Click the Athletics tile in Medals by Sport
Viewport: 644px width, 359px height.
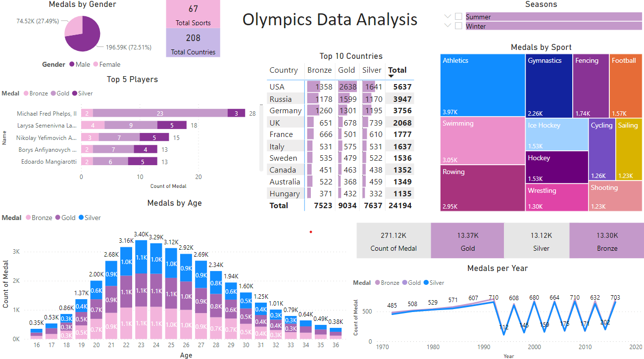click(x=483, y=84)
